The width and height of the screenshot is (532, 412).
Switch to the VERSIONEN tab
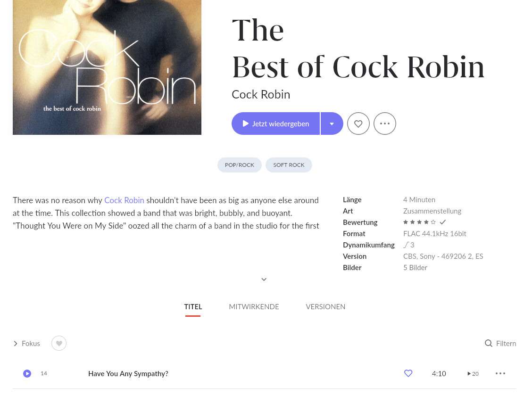tap(325, 306)
